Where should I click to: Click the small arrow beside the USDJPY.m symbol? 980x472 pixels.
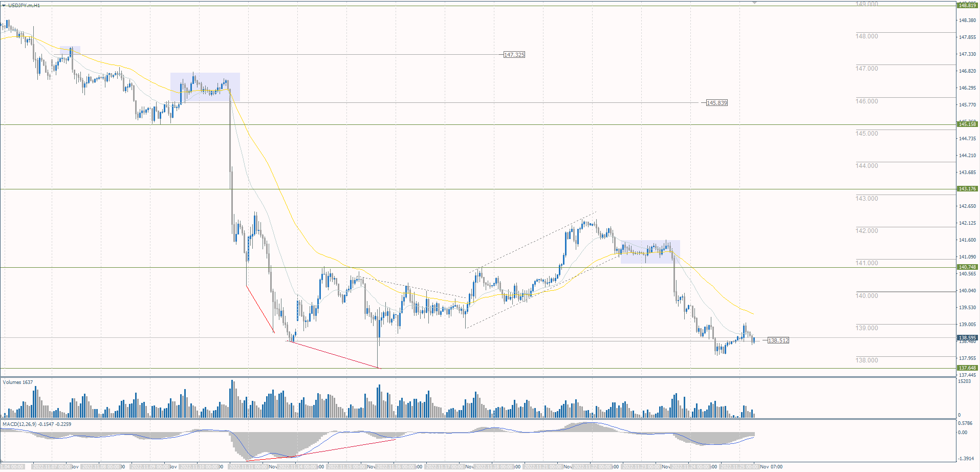(x=4, y=5)
